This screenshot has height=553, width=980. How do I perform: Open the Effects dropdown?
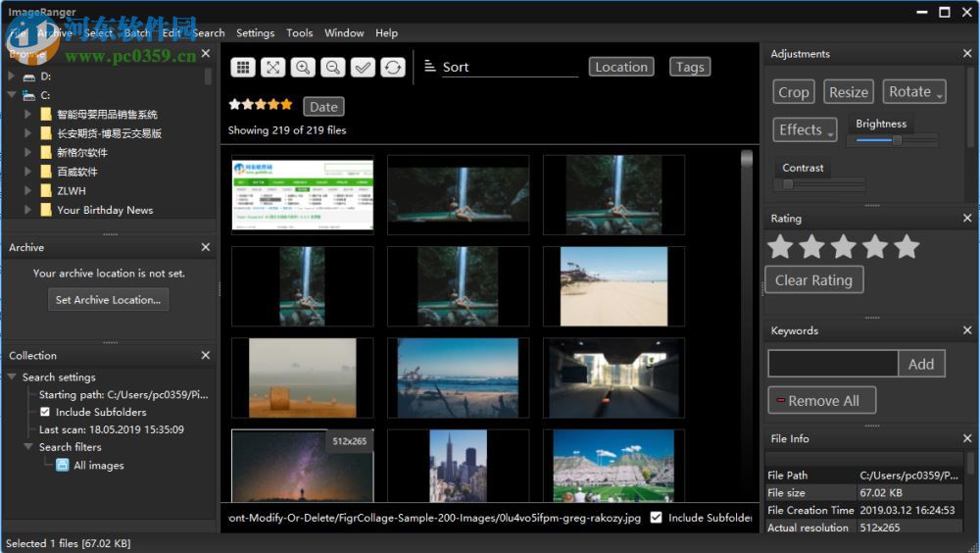point(805,130)
